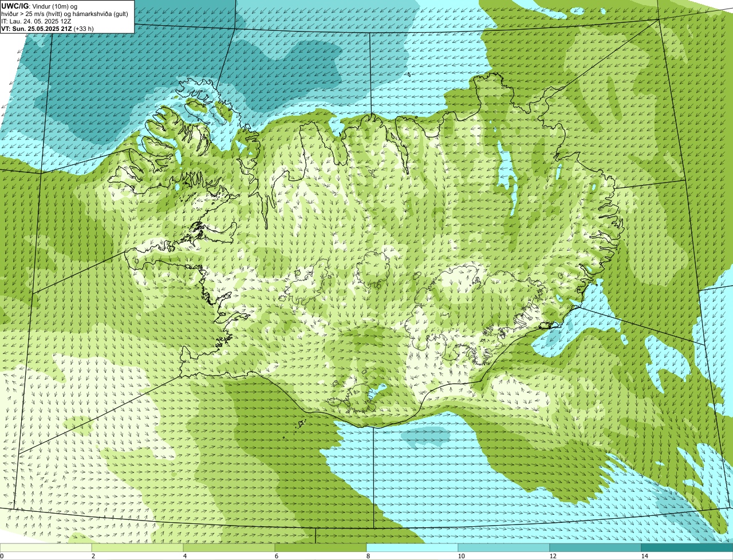Click the 6–8 m/s darker green color segment
Image resolution: width=733 pixels, height=560 pixels.
point(321,547)
